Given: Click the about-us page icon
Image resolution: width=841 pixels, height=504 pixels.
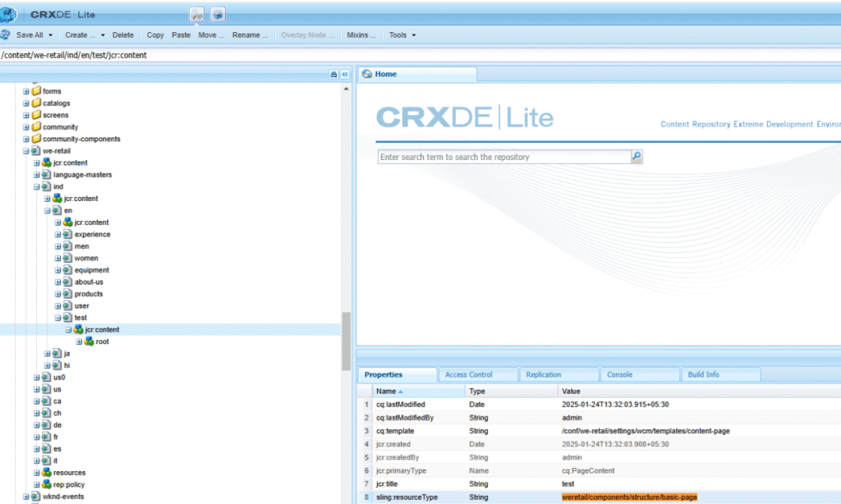Looking at the screenshot, I should 67,282.
